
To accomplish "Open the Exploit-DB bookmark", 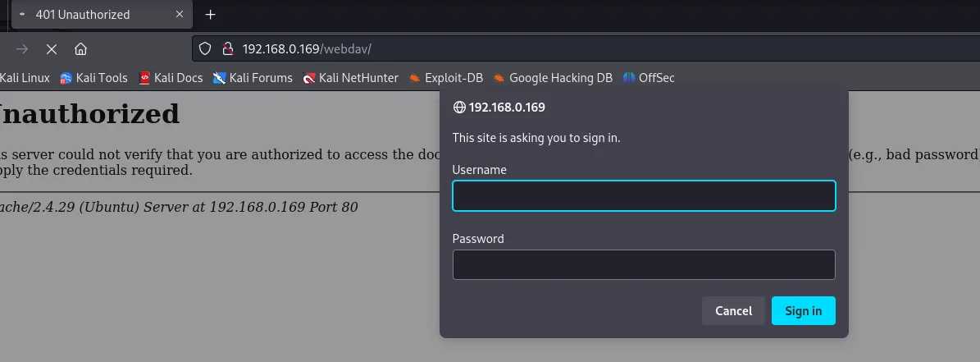I will [x=445, y=78].
